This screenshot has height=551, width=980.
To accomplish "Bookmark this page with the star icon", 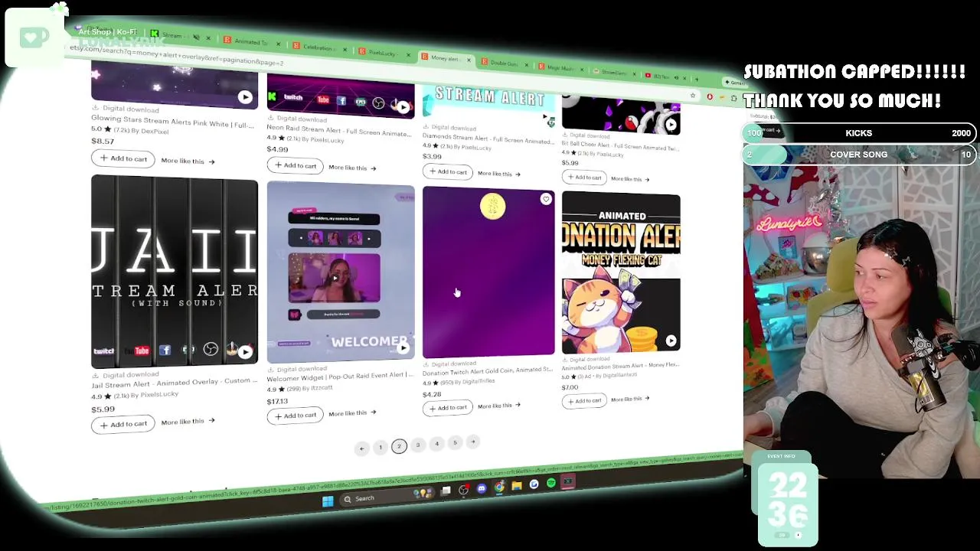I will click(x=692, y=95).
